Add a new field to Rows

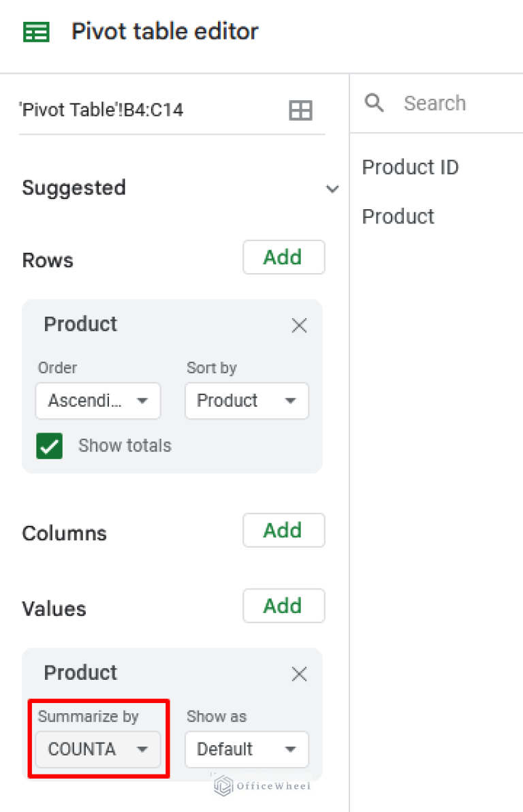(283, 257)
